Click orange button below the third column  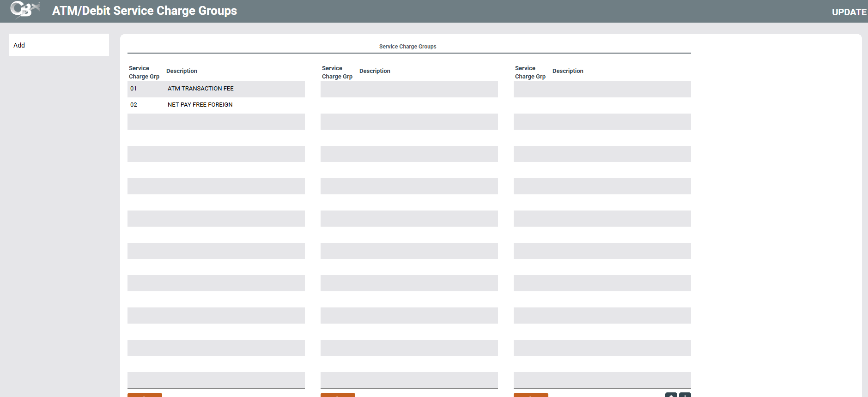point(531,395)
